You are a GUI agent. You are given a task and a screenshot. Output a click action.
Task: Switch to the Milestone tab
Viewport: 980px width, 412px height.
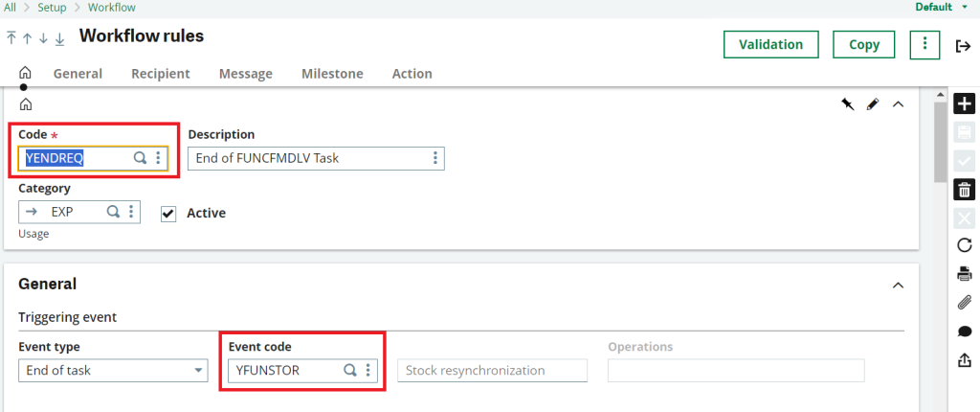[x=332, y=74]
